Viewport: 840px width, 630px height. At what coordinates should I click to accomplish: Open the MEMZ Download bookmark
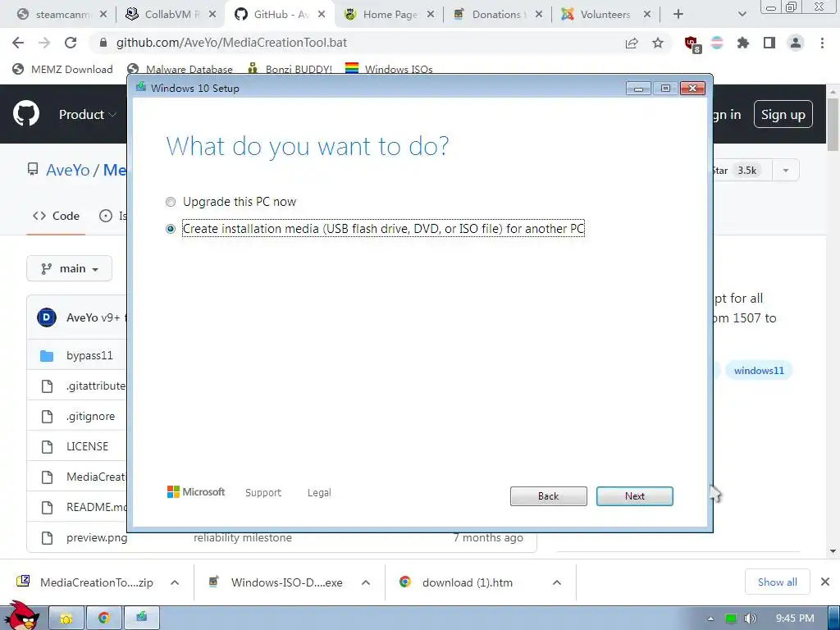[x=62, y=69]
